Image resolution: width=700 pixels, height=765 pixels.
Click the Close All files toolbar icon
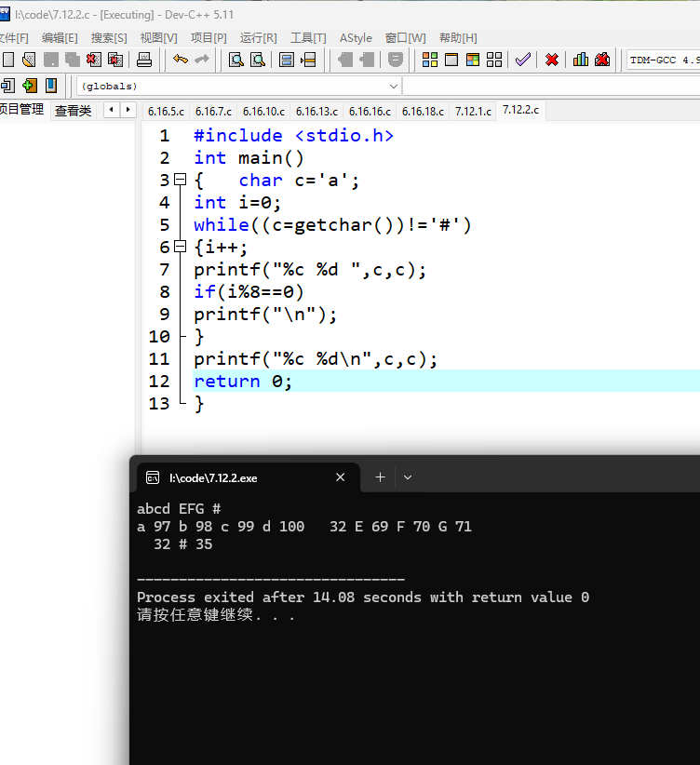coord(115,60)
